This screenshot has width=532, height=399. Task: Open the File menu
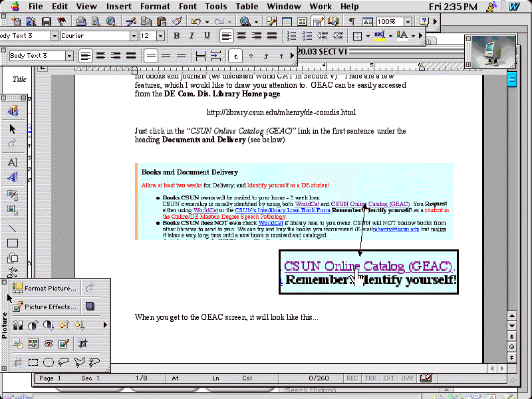tap(36, 7)
